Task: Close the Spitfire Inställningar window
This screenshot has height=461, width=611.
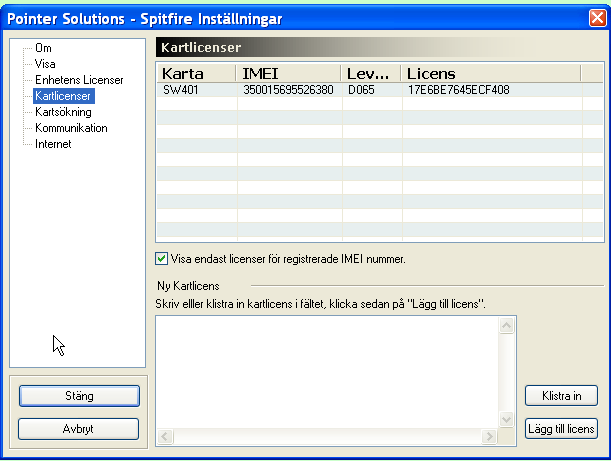Action: [598, 18]
